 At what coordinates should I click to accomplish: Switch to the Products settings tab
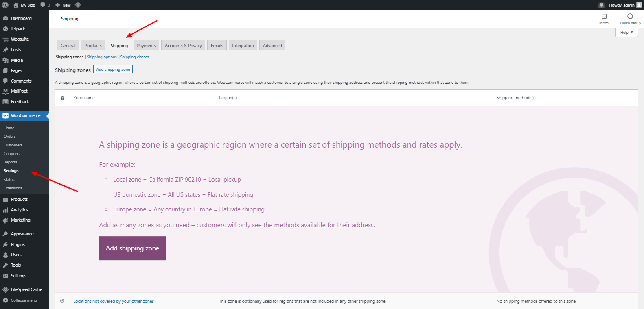93,46
